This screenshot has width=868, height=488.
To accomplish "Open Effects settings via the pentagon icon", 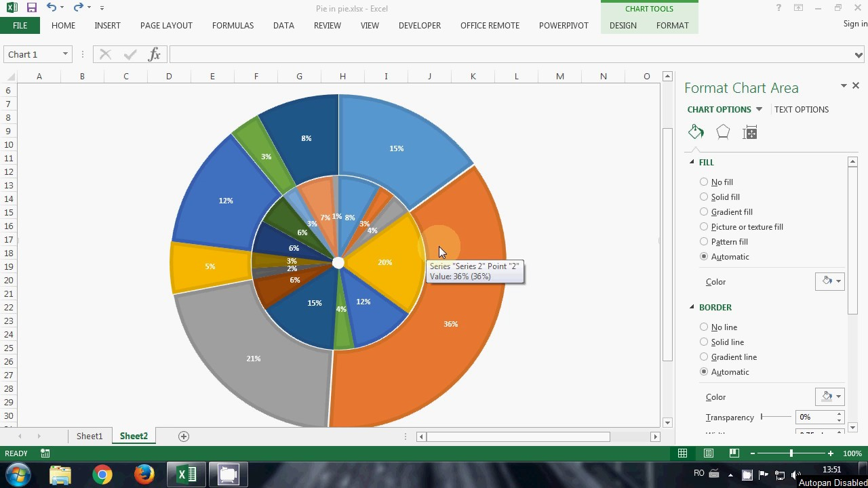I will pos(723,131).
